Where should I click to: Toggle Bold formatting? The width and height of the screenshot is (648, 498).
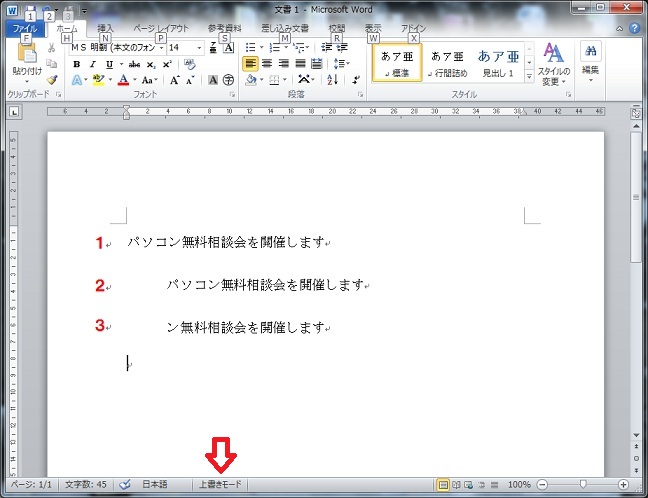(x=76, y=64)
